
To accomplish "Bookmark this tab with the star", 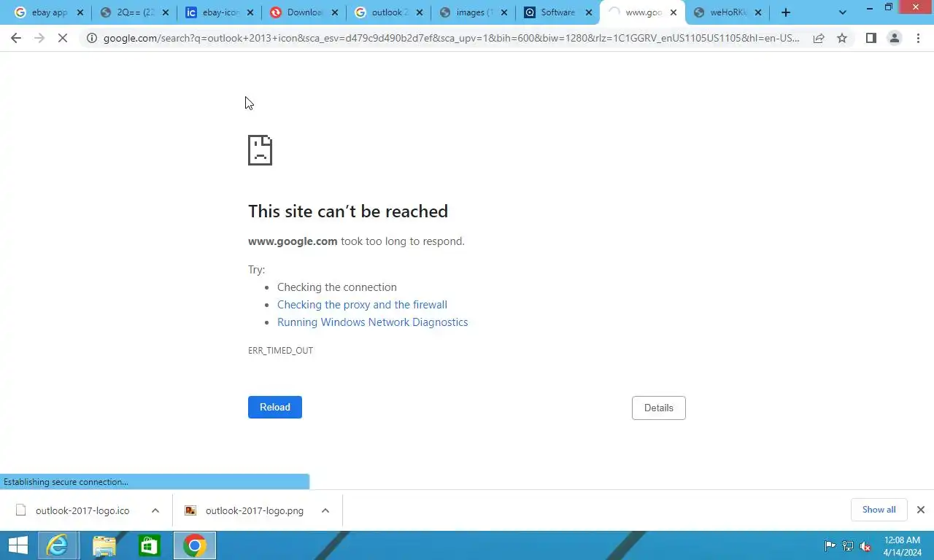I will (x=842, y=38).
